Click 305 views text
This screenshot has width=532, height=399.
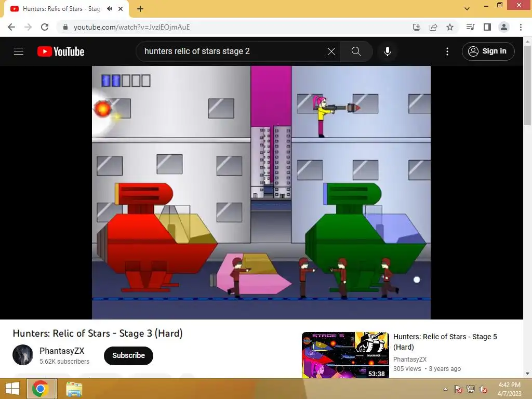pyautogui.click(x=407, y=369)
